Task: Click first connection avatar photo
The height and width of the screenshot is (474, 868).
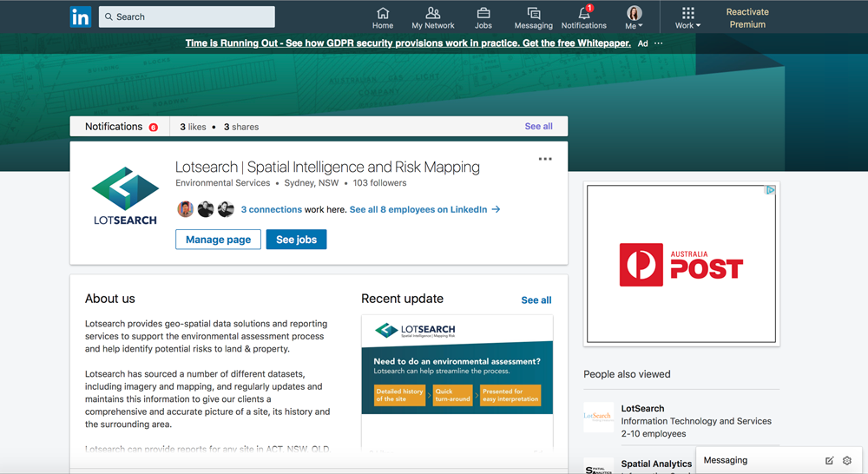Action: pyautogui.click(x=186, y=209)
